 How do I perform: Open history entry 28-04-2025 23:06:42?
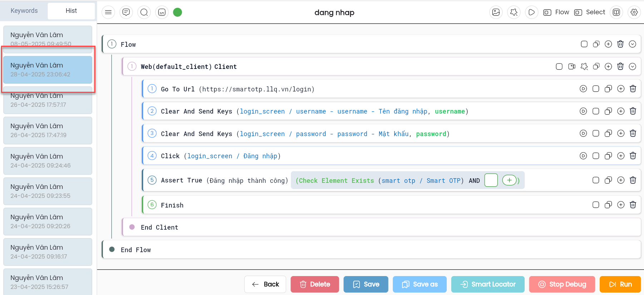48,70
